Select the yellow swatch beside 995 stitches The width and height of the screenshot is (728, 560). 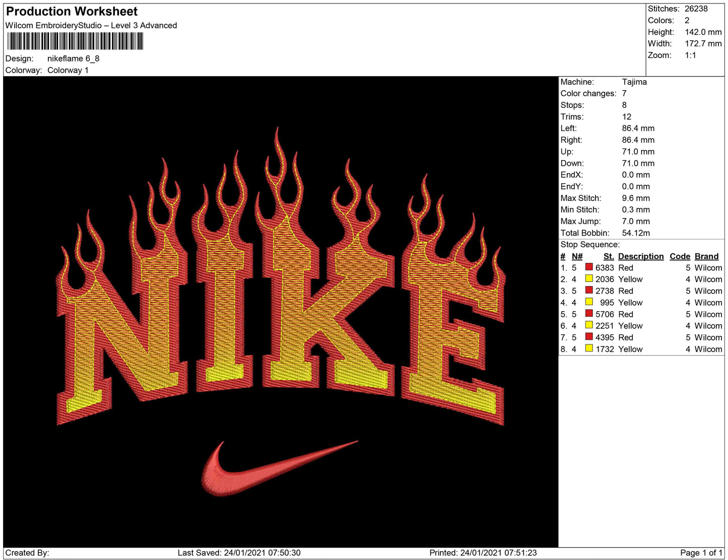(x=588, y=302)
